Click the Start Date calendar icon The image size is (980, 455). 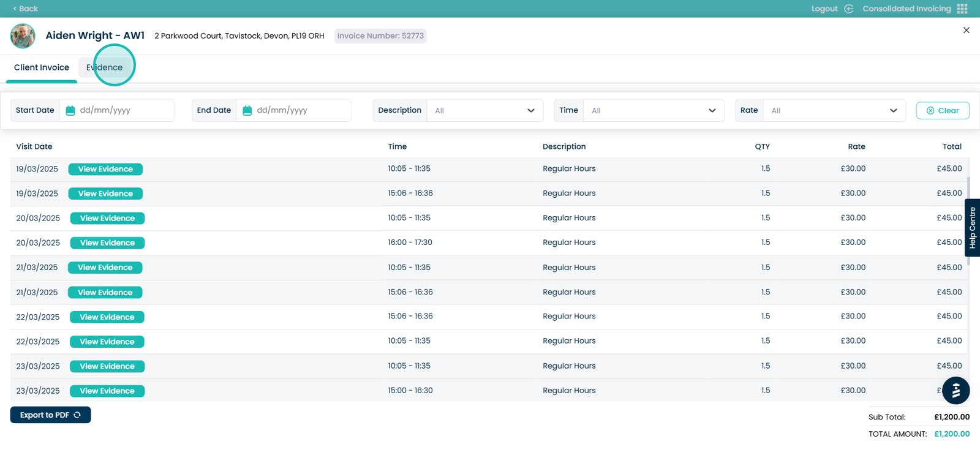(x=70, y=110)
